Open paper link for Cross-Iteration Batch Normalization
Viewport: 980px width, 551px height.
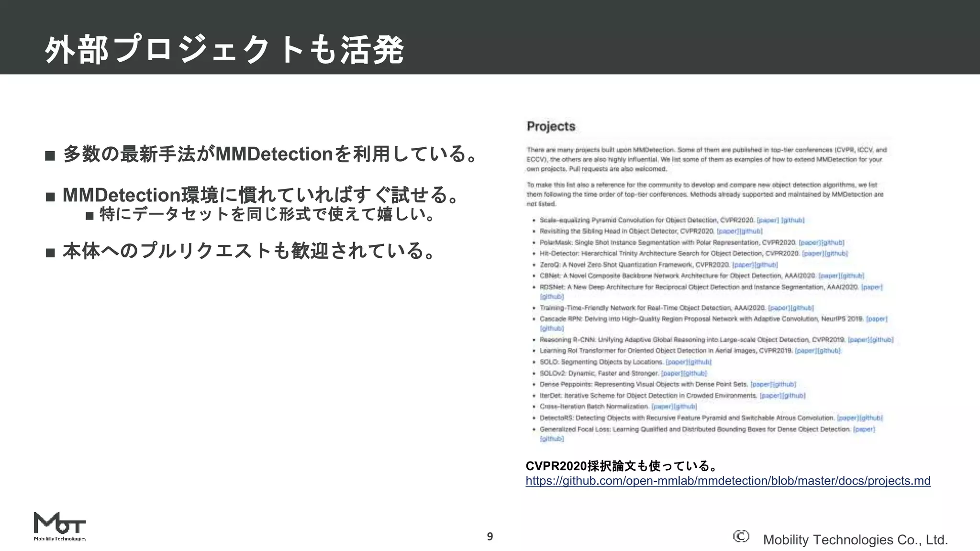point(662,407)
